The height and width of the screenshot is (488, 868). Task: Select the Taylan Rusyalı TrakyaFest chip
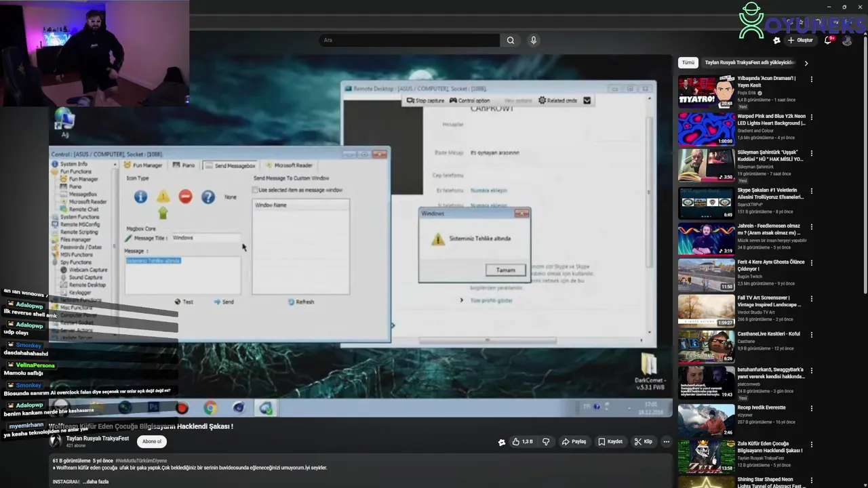pyautogui.click(x=749, y=62)
